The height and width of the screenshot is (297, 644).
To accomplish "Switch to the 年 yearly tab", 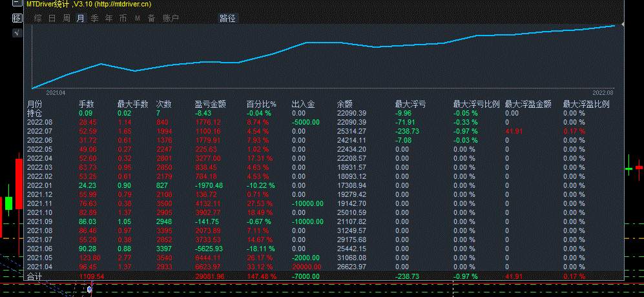I will coord(109,18).
